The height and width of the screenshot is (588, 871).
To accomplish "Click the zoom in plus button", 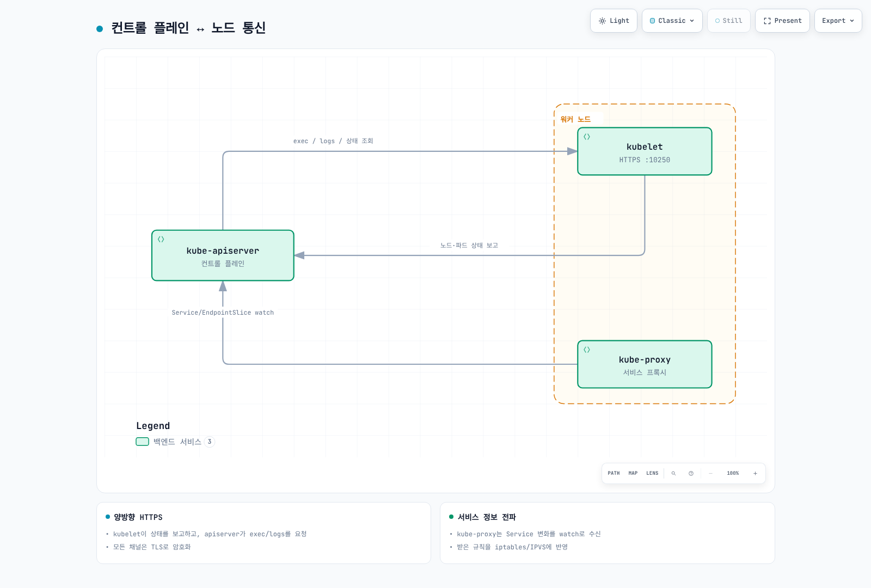I will click(755, 473).
